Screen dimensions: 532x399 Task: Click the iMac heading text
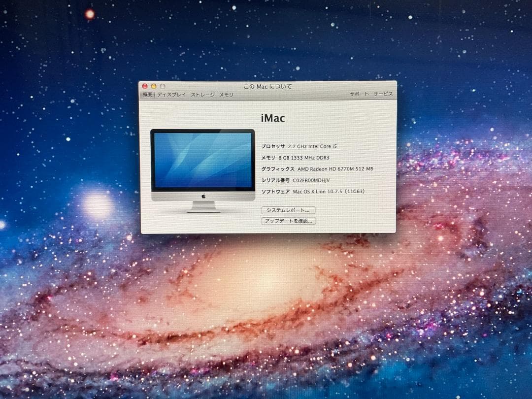273,118
